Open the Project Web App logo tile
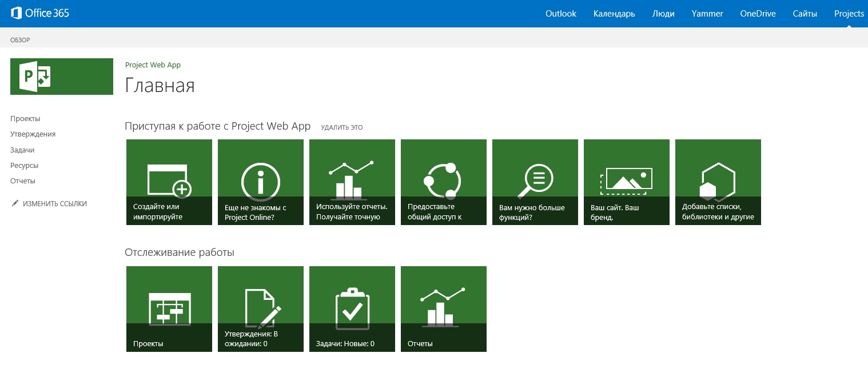This screenshot has height=365, width=868. [x=62, y=76]
